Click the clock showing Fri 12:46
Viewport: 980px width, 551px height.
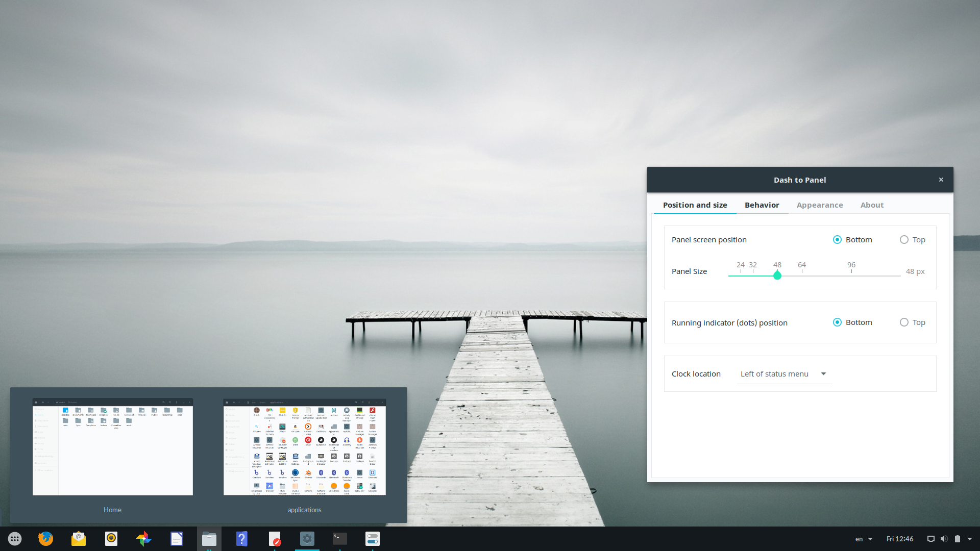(900, 539)
